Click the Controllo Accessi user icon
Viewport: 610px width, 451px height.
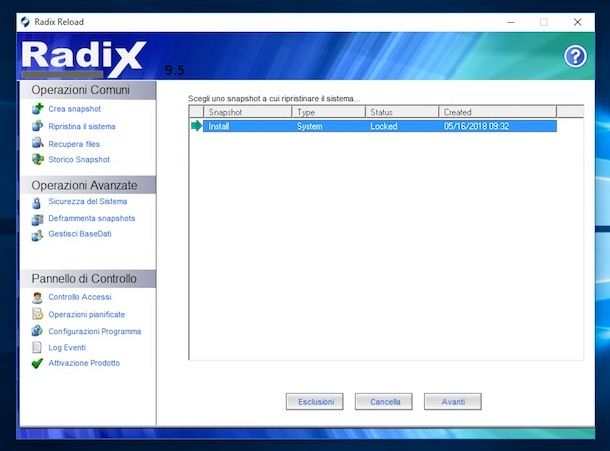pyautogui.click(x=37, y=298)
